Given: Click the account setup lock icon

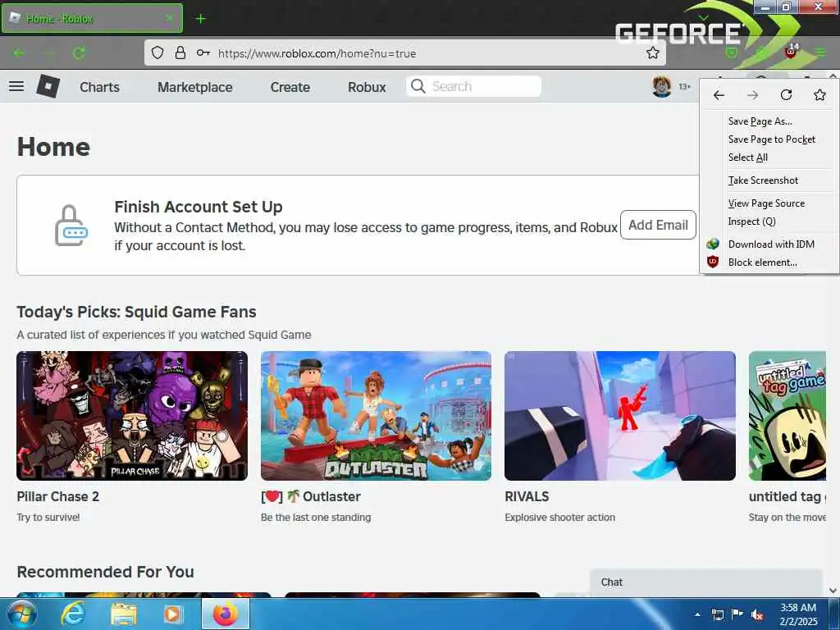Looking at the screenshot, I should 71,226.
